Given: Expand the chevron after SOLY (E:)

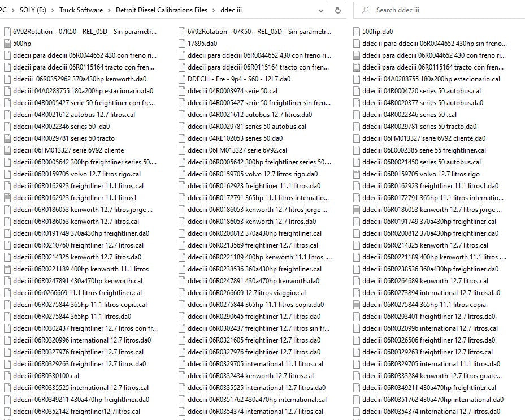Looking at the screenshot, I should (x=51, y=10).
